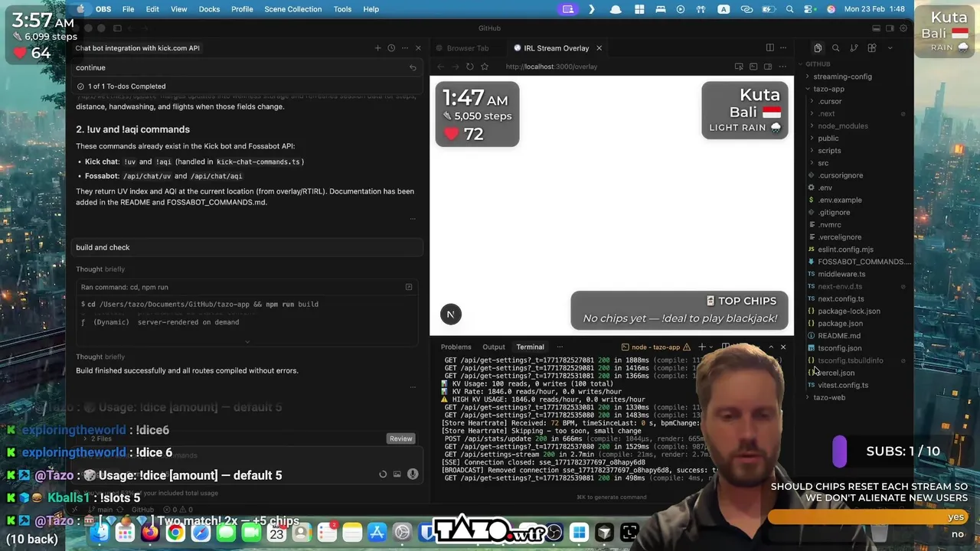The image size is (980, 551).
Task: Add a new terminal with plus icon
Action: tap(701, 347)
